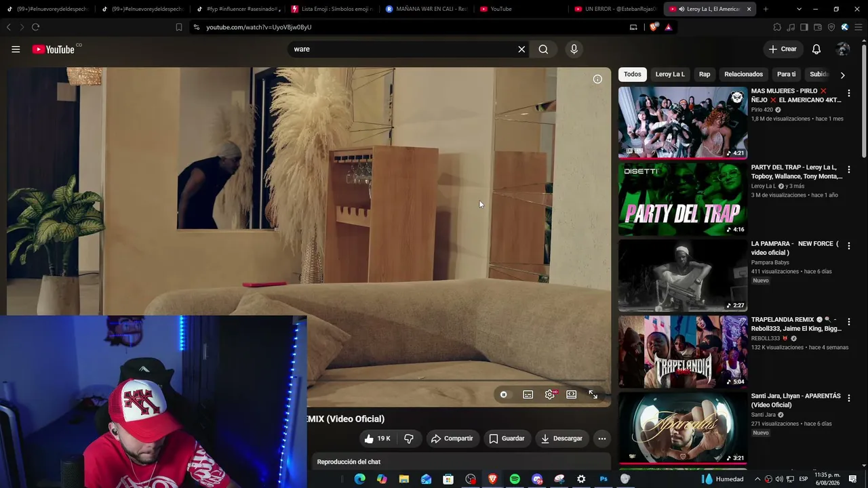
Task: Select the Todos filter chip
Action: (x=633, y=74)
